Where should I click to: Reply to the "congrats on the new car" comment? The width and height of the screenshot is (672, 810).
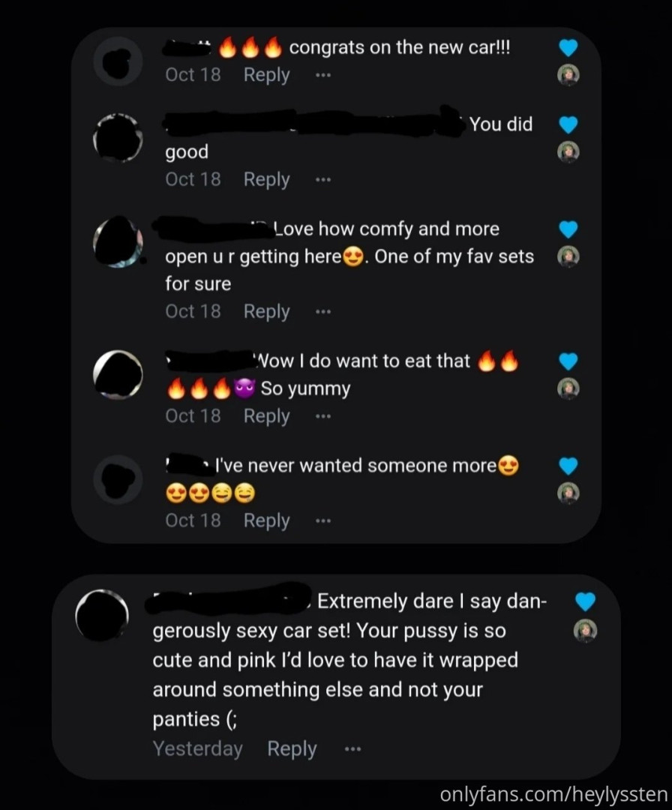pyautogui.click(x=266, y=75)
